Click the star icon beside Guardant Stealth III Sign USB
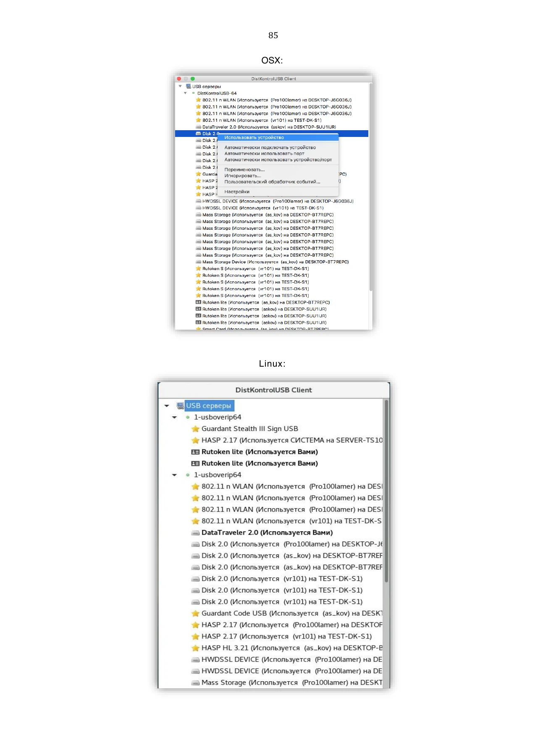The height and width of the screenshot is (756, 535). tap(195, 429)
